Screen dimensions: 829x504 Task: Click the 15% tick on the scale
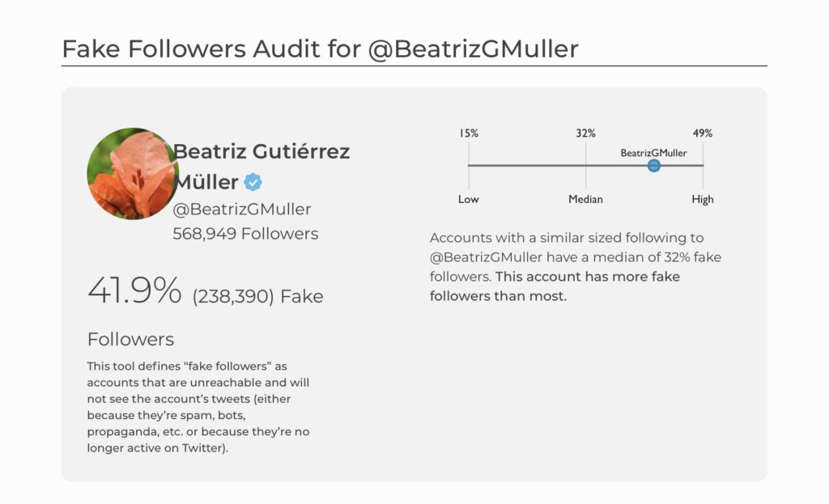coord(469,133)
